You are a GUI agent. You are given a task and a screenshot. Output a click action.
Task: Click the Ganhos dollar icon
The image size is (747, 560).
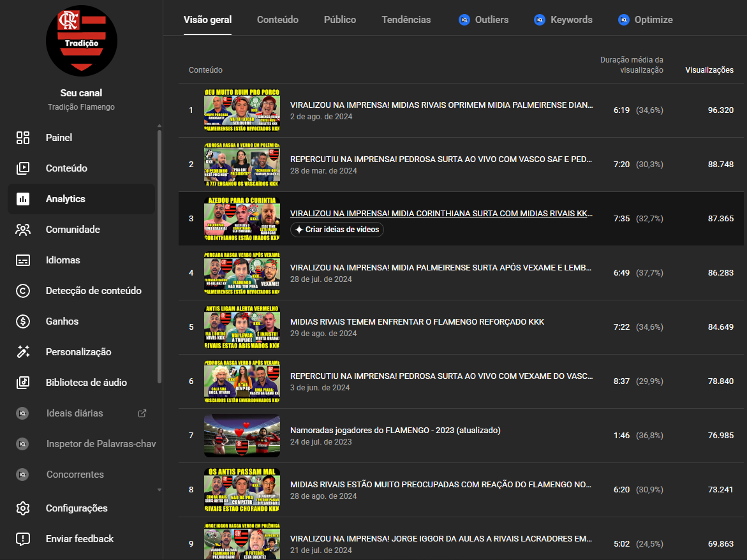23,321
